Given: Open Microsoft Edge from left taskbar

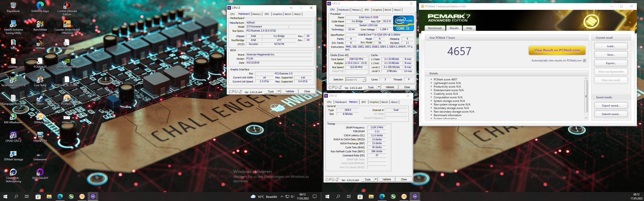Looking at the screenshot, I should click(60, 197).
